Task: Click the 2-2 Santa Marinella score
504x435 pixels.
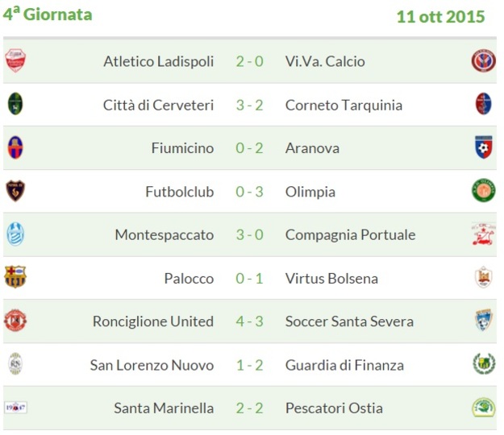Action: tap(250, 408)
